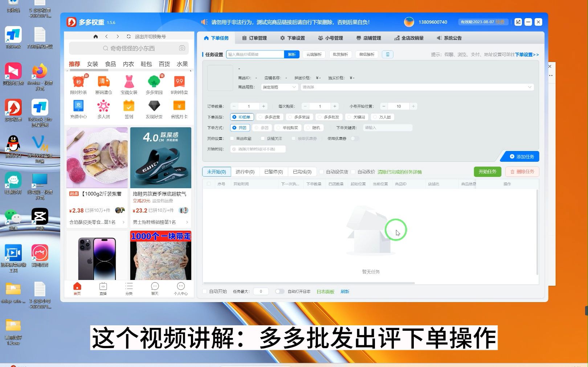Go forward with the right arrow
The height and width of the screenshot is (367, 588).
coord(118,37)
